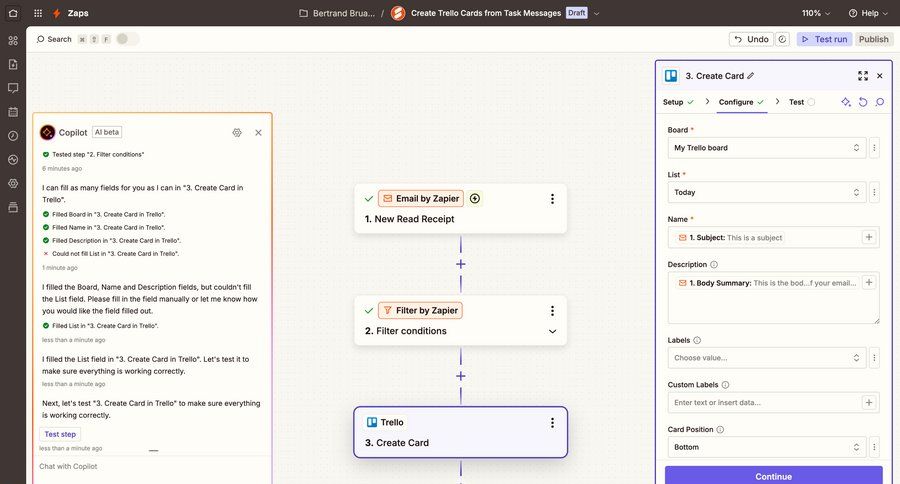Open Copilot settings gear
Screen dimensions: 900x484
(x=237, y=133)
